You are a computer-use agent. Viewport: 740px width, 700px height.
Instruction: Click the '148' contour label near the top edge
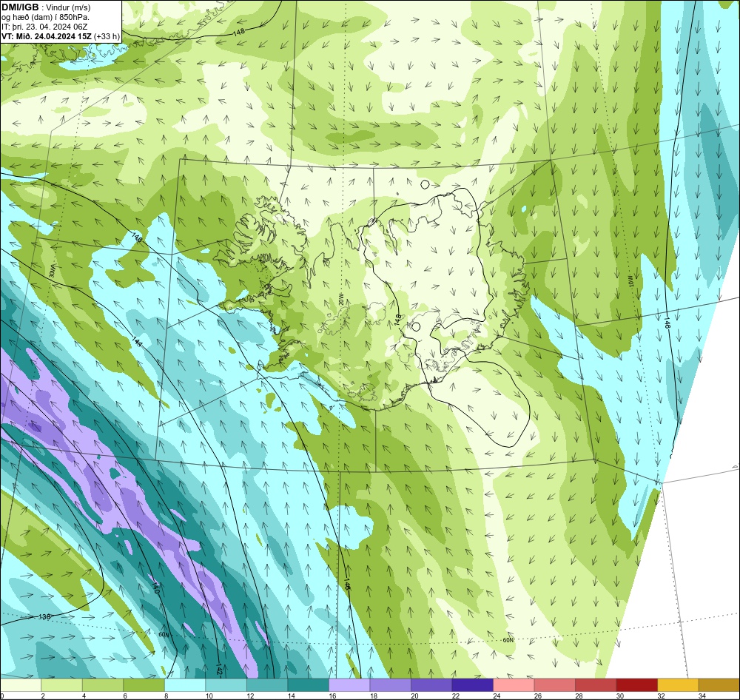(239, 33)
